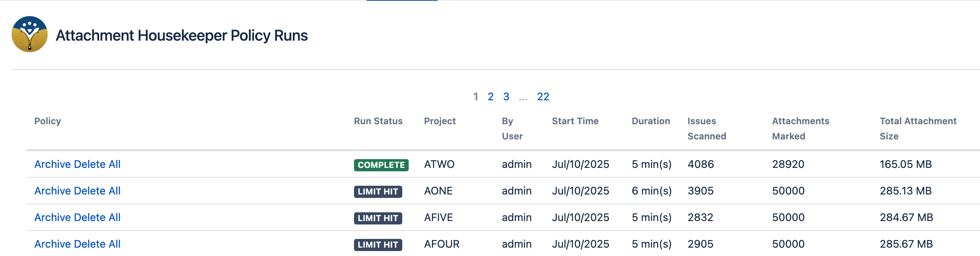The image size is (980, 256).
Task: Click the Total Attachment Size column header
Action: (918, 129)
